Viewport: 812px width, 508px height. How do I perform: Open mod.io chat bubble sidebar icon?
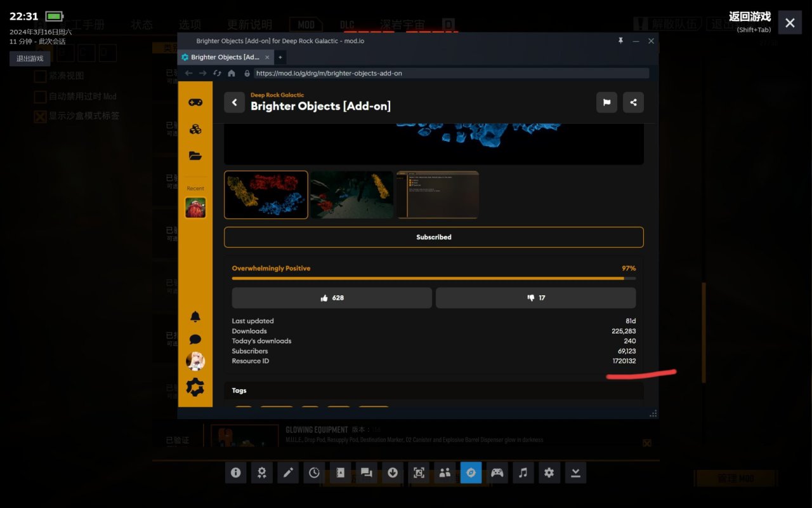tap(195, 339)
